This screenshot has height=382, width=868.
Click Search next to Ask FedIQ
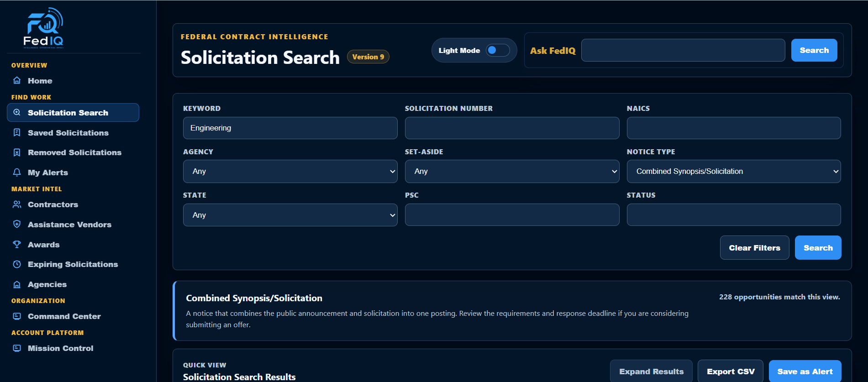(x=814, y=50)
